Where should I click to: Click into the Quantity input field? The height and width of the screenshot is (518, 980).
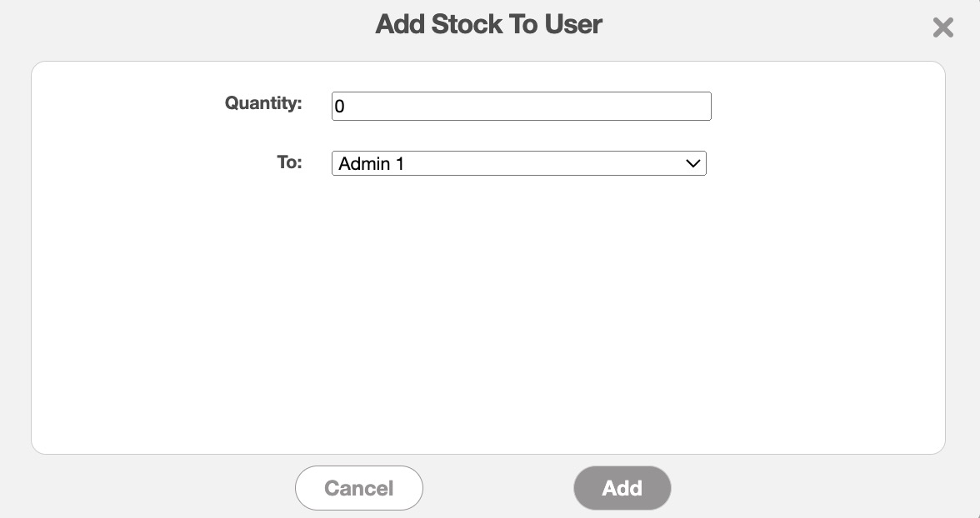521,107
